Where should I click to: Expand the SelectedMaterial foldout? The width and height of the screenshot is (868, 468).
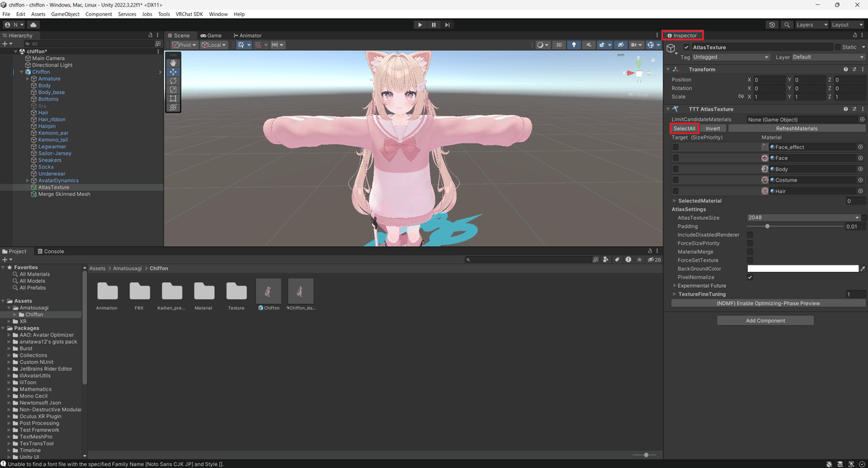[x=675, y=201]
